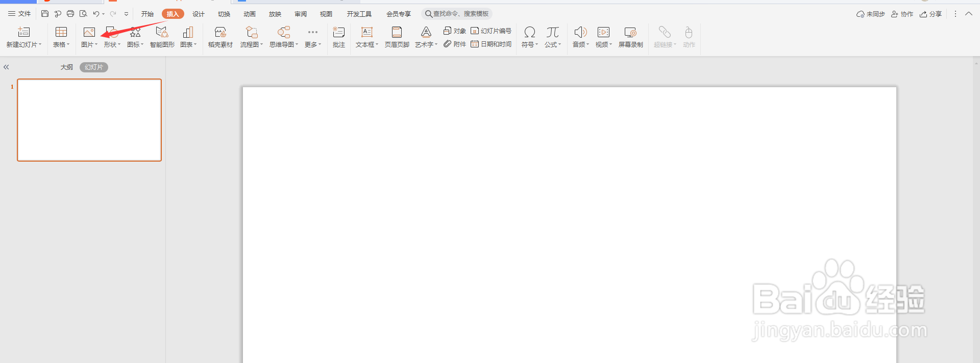The image size is (980, 363).
Task: Open the 思维导图 mind map dropdown
Action: (284, 45)
